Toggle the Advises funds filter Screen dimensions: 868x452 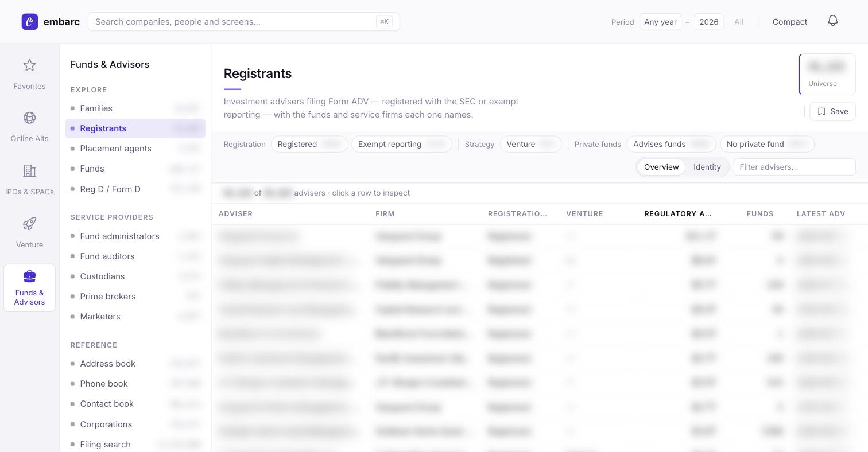click(671, 144)
